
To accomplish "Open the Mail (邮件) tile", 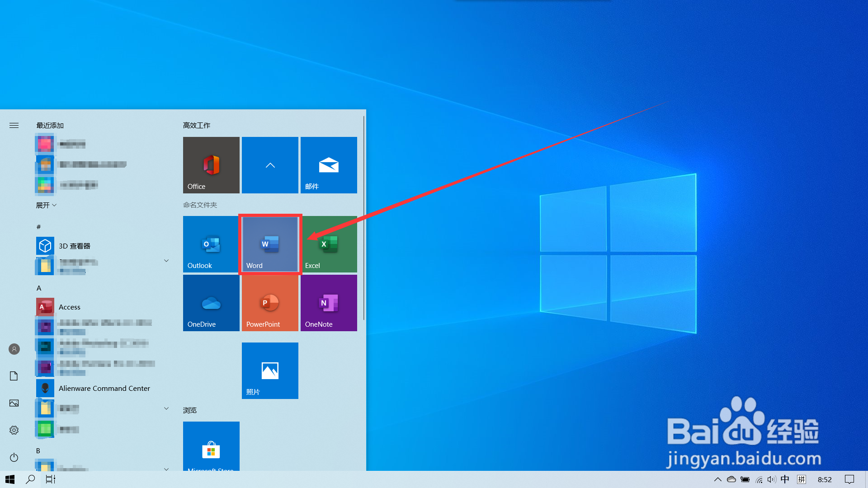I will tap(329, 165).
